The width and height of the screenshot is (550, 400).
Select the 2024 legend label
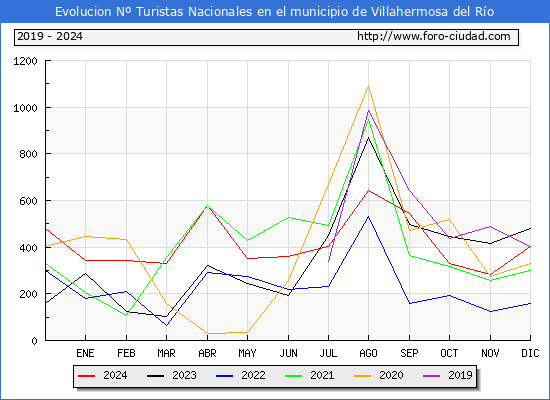[115, 375]
